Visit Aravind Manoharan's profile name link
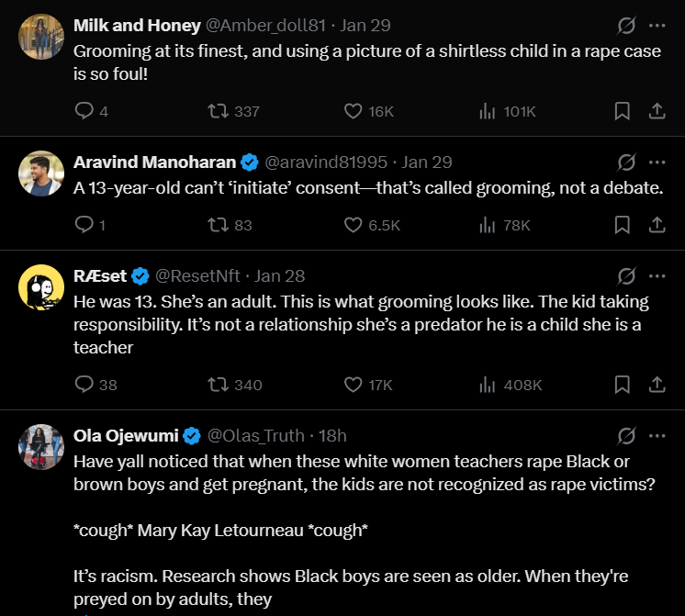685x616 pixels. (154, 162)
